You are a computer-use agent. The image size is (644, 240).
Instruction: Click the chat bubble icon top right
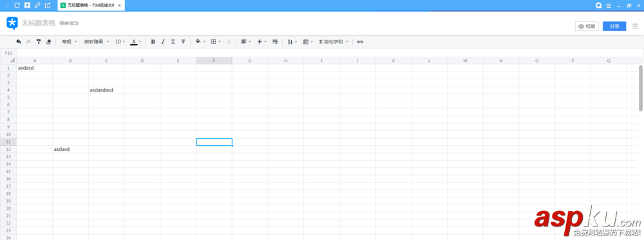(x=599, y=5)
